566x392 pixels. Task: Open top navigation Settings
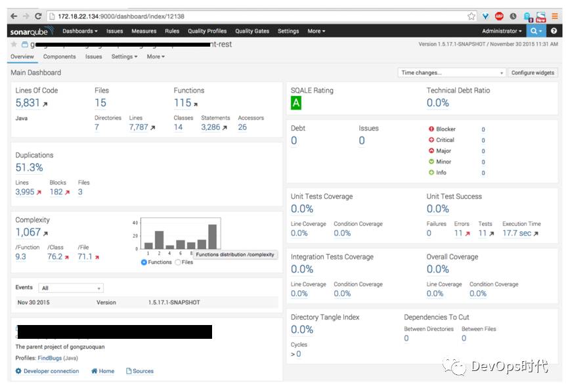point(288,31)
